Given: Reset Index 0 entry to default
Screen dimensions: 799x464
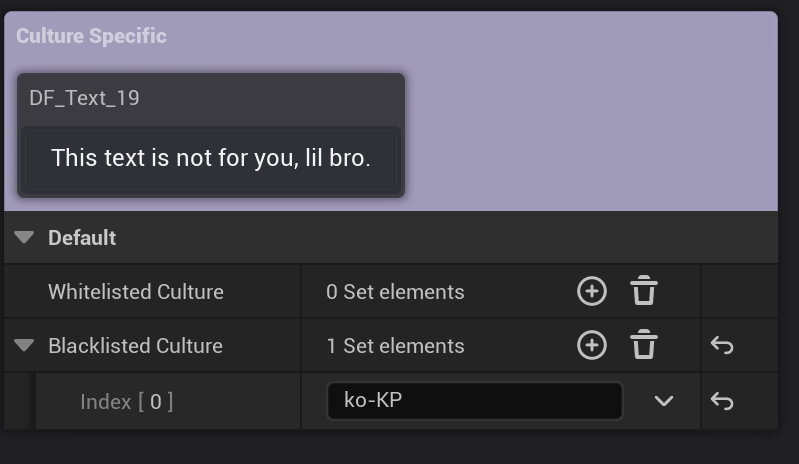Looking at the screenshot, I should [x=722, y=401].
